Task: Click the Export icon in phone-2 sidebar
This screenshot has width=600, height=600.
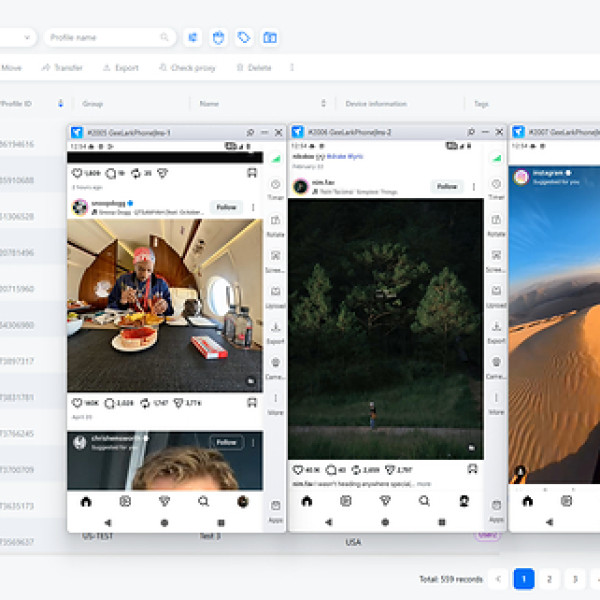Action: point(496,327)
